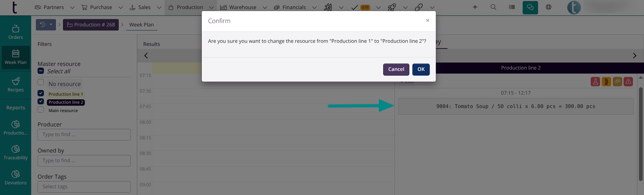The height and width of the screenshot is (195, 644).
Task: Click the Tomato Soup production order block
Action: point(516,106)
